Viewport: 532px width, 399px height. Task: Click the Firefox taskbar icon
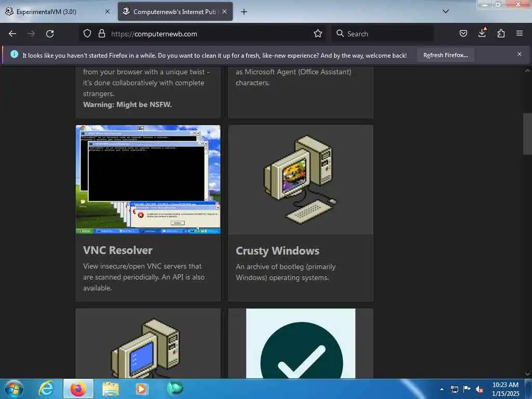click(x=78, y=389)
